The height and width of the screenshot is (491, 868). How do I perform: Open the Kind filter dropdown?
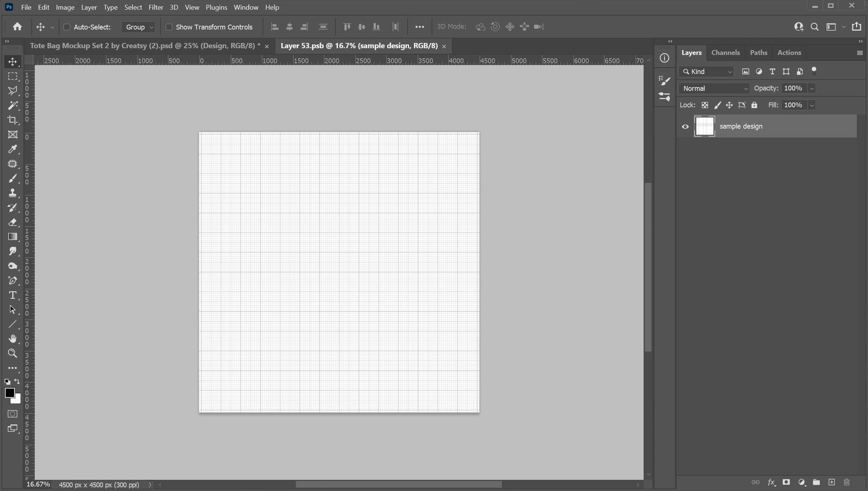coord(707,71)
